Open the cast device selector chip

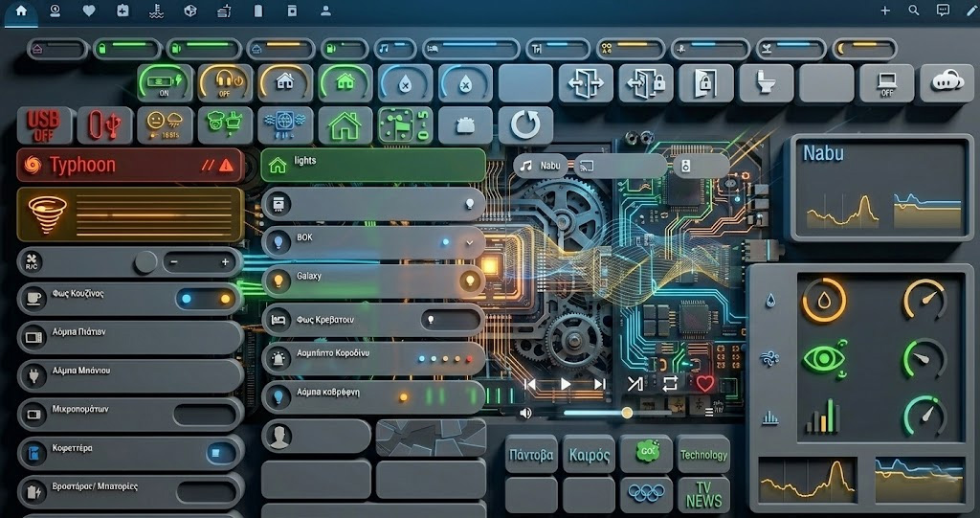622,166
